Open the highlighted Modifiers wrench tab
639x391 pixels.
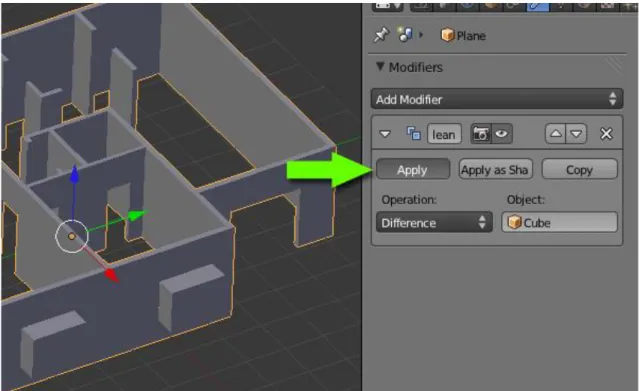point(538,6)
